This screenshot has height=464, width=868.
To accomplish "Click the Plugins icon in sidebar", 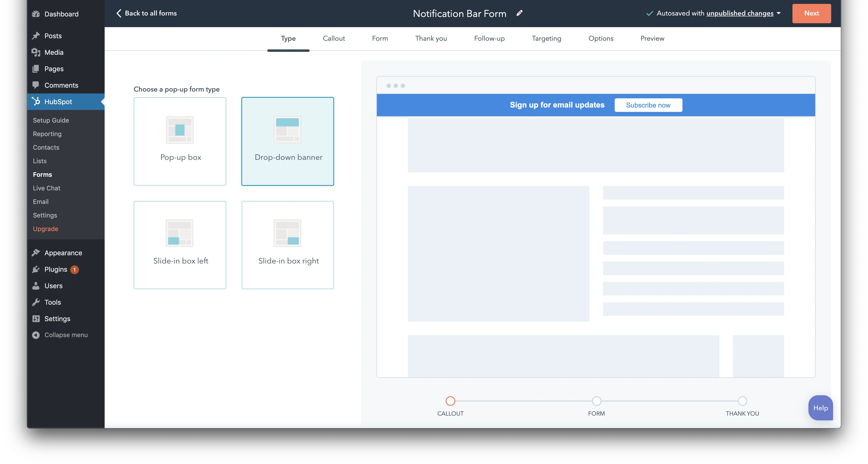I will tap(36, 269).
